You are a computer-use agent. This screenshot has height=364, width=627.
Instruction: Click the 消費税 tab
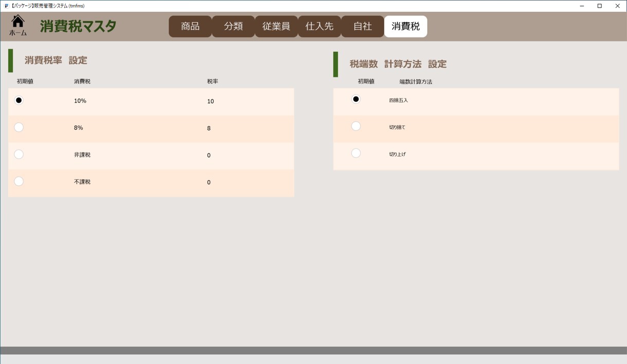(x=405, y=26)
